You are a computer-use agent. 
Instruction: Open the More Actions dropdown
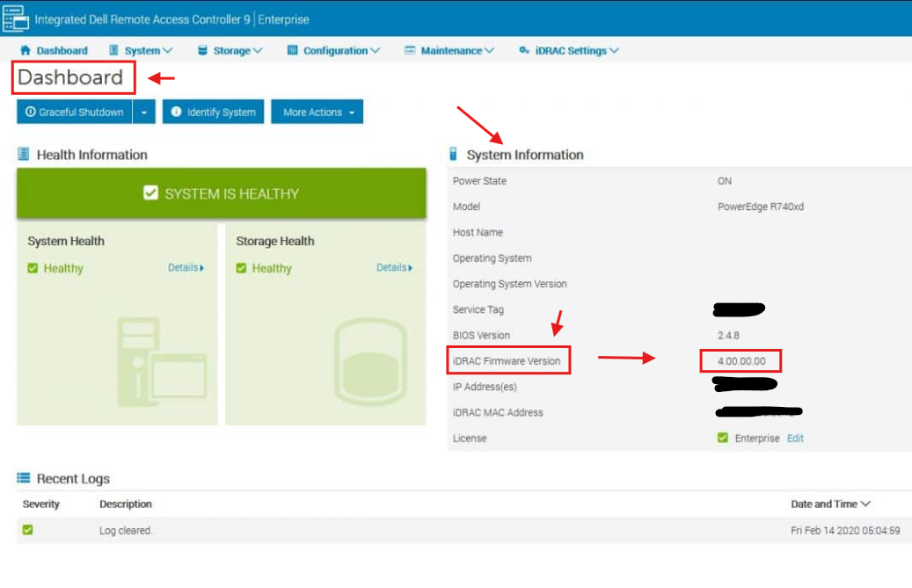(317, 112)
